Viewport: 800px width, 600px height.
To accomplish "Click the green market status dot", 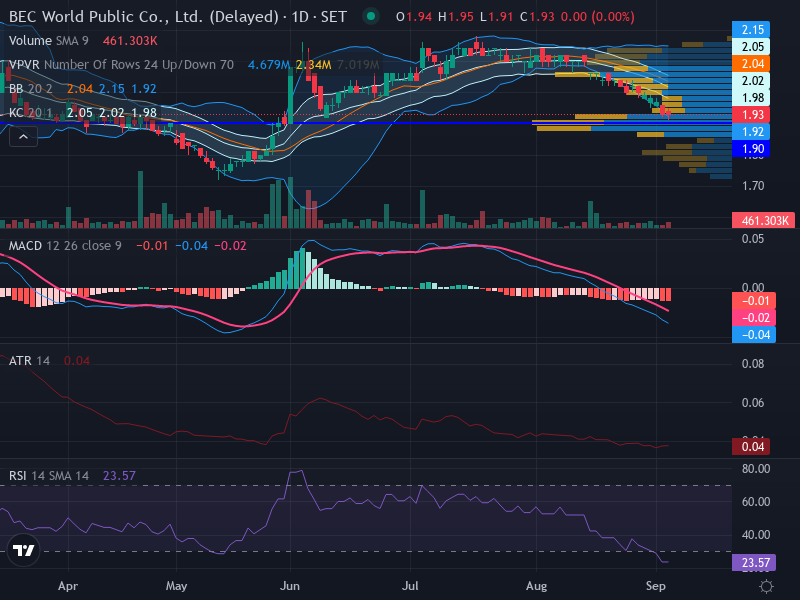I will point(371,16).
